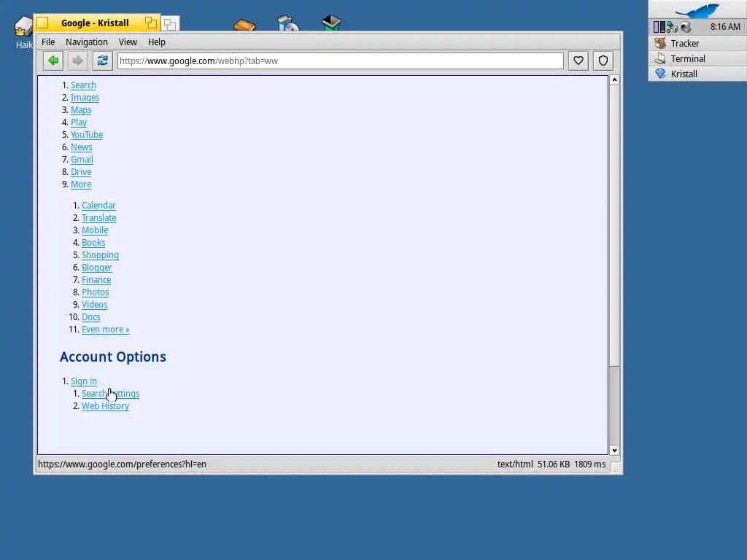Viewport: 747px width, 560px height.
Task: Open the File menu
Action: coord(48,42)
